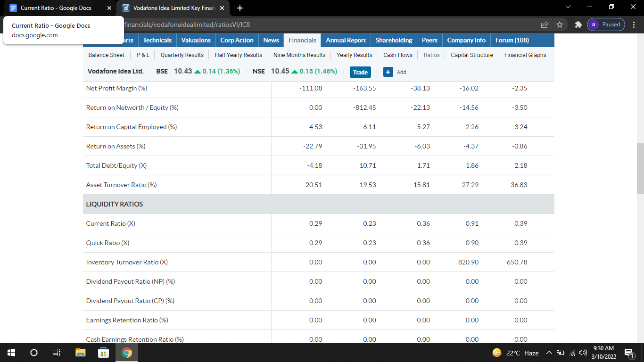Image resolution: width=644 pixels, height=362 pixels.
Task: Click the Asset Turnover Ratio (%) label
Action: (122, 185)
